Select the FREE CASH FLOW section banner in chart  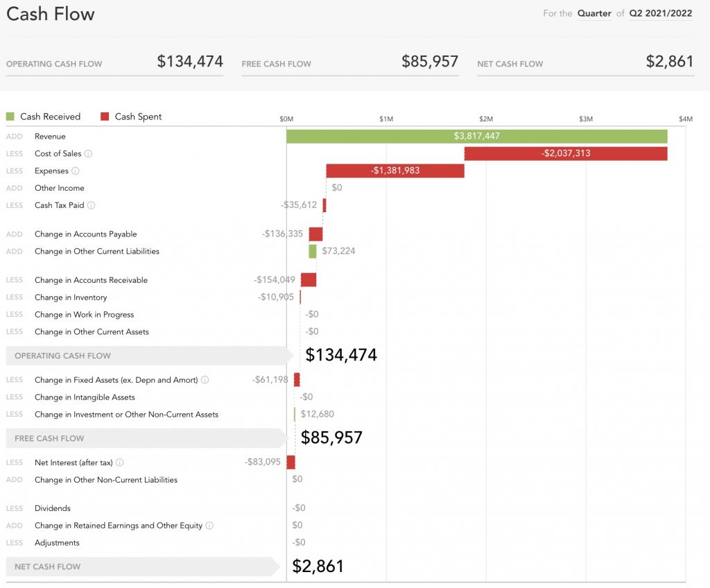tap(147, 438)
